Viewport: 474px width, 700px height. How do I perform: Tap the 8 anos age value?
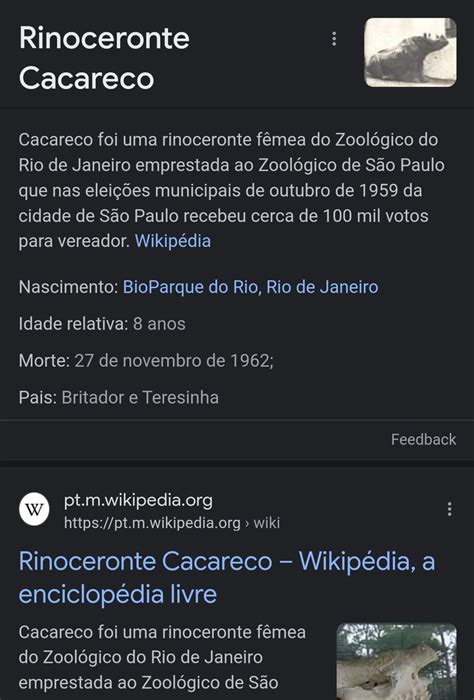coord(159,324)
